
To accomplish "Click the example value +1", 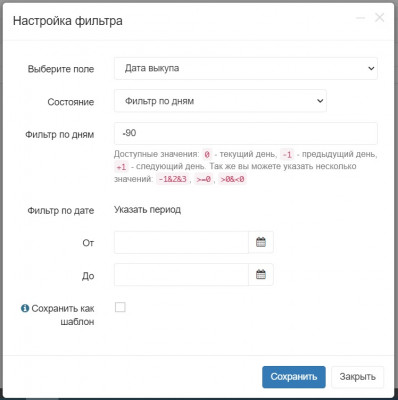I will coord(121,167).
